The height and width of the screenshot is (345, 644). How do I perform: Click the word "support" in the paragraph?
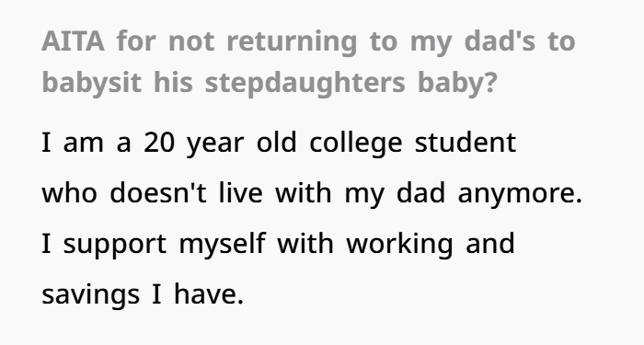(115, 246)
